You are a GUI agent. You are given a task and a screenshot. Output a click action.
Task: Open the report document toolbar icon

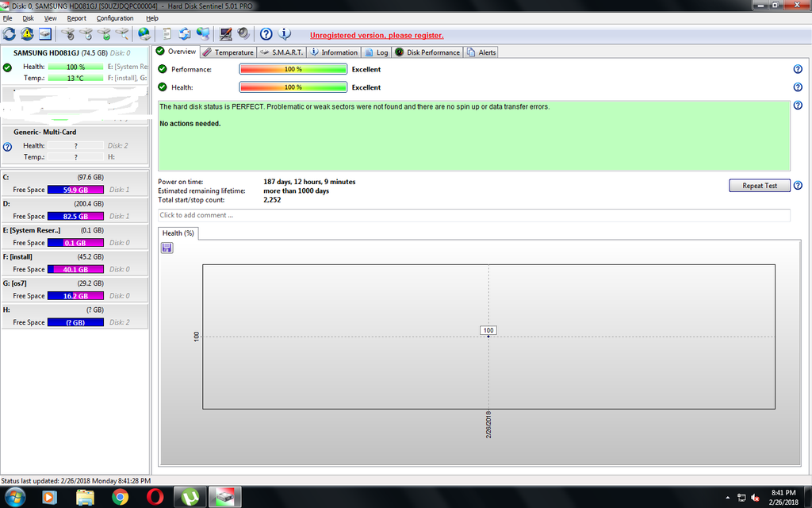tap(167, 34)
